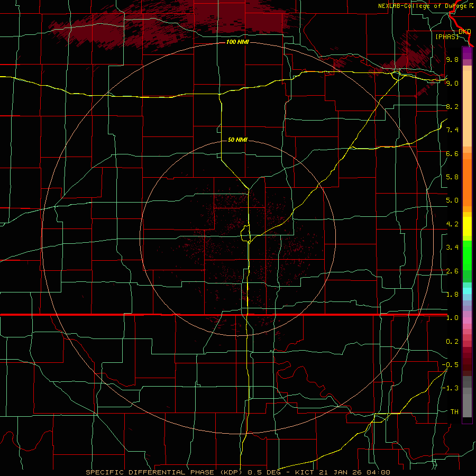Click the 6.6 value on the color scale

[452, 153]
